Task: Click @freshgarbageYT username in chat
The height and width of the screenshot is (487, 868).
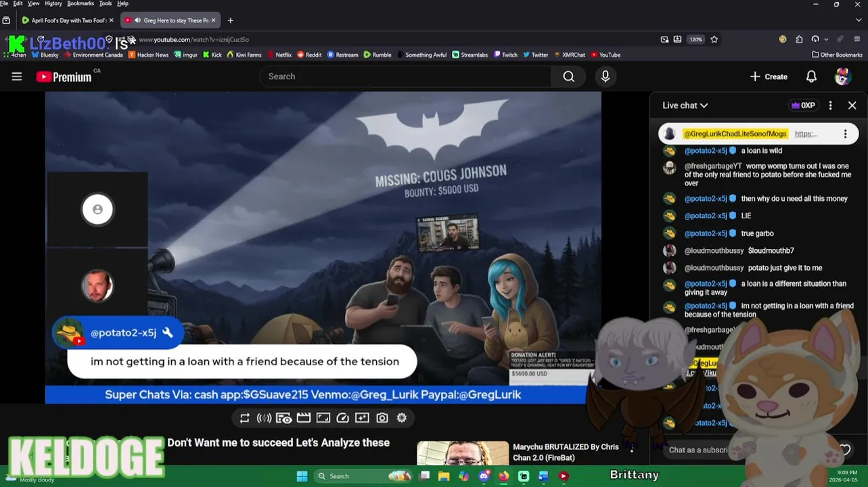Action: point(713,166)
